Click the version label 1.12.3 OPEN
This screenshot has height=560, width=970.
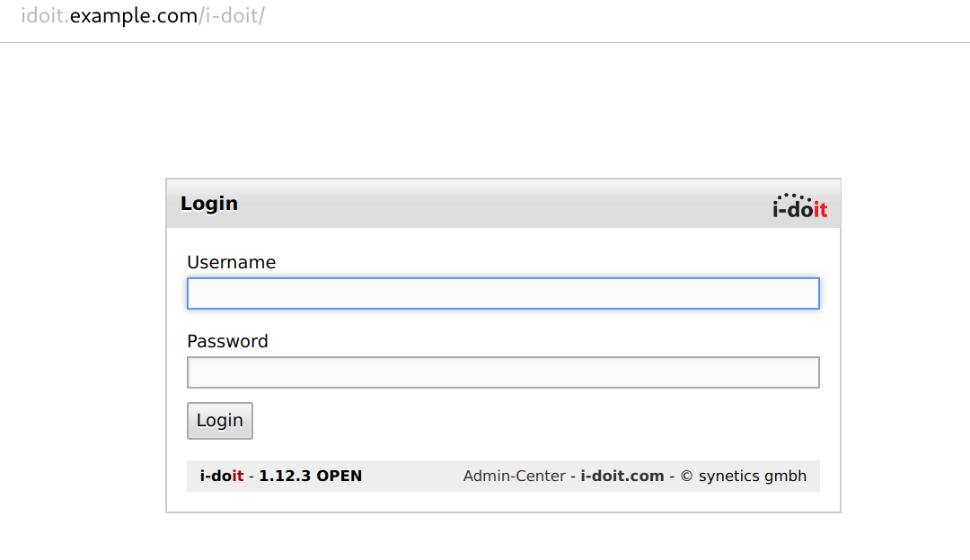pyautogui.click(x=310, y=476)
